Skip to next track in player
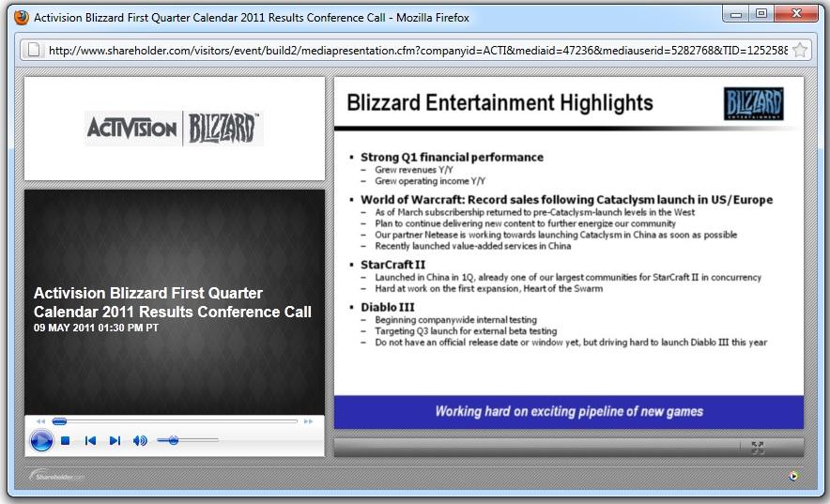This screenshot has width=830, height=504. (x=115, y=440)
